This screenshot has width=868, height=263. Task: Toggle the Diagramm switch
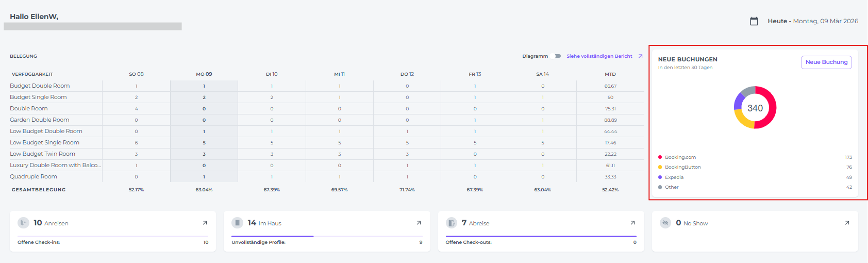(557, 56)
